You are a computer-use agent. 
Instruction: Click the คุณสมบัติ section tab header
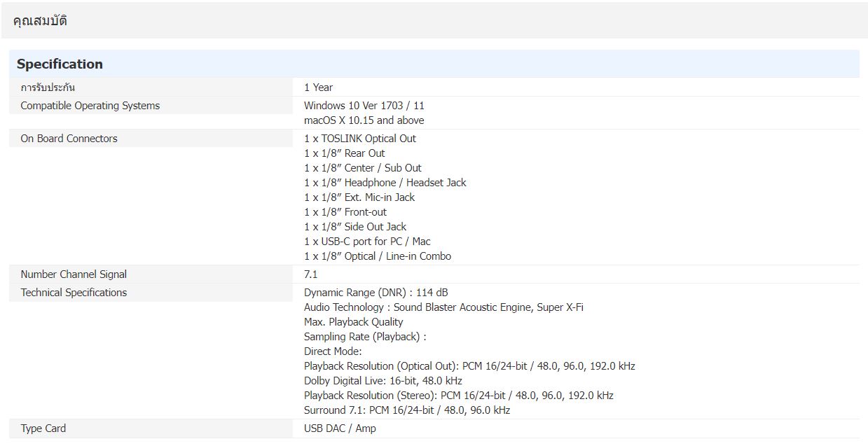coord(40,21)
